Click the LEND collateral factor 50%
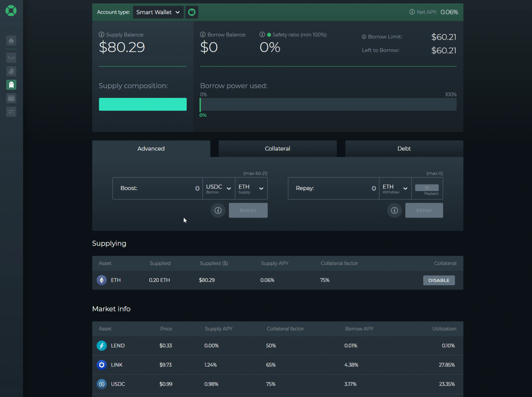Image resolution: width=532 pixels, height=397 pixels. (271, 346)
